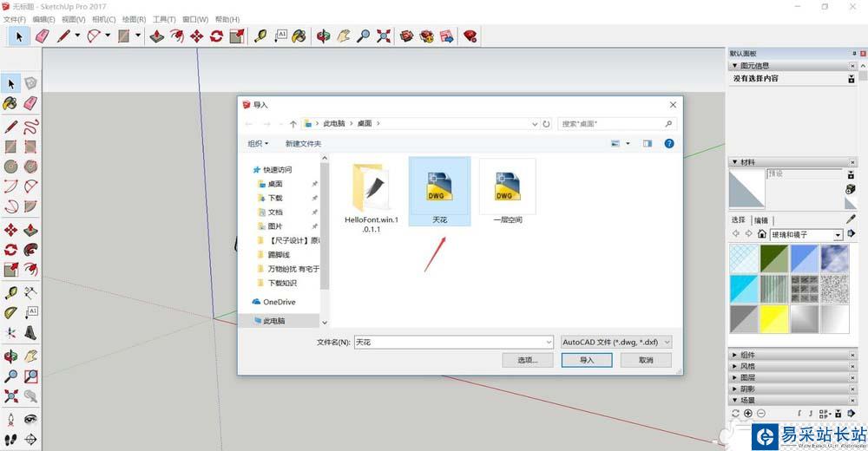
Task: Choose the Text label tool in top toolbar
Action: tap(280, 36)
